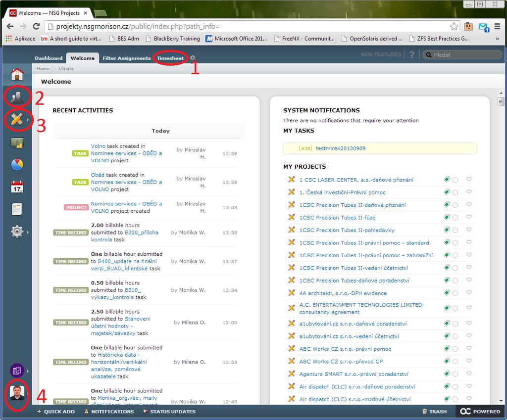Viewport: 507px width, 420px height.
Task: Open the Timesheet tab
Action: click(x=170, y=58)
